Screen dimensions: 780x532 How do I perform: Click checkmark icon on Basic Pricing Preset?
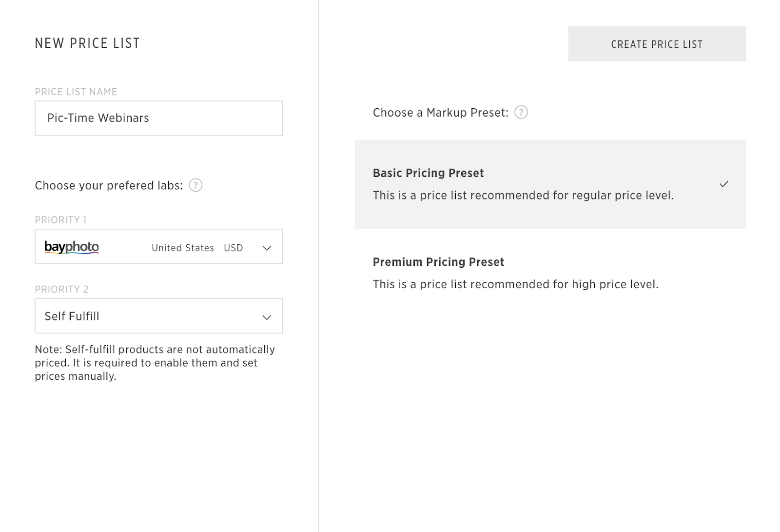tap(724, 184)
